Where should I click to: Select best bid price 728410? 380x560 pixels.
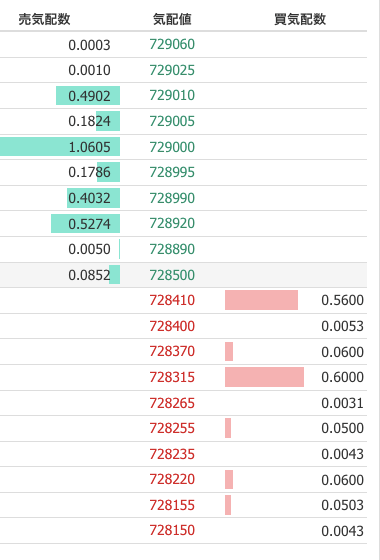pos(172,300)
